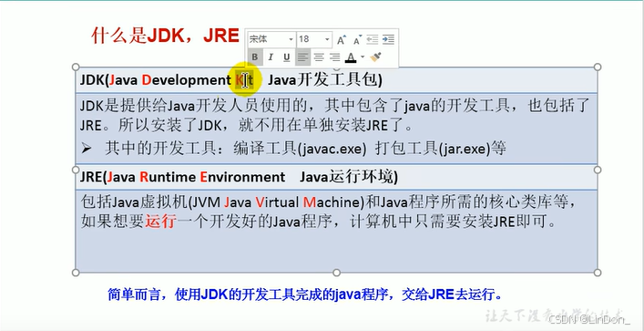Click the JRE(Java Runtime Environment header row
644x331 pixels.
tap(336, 177)
